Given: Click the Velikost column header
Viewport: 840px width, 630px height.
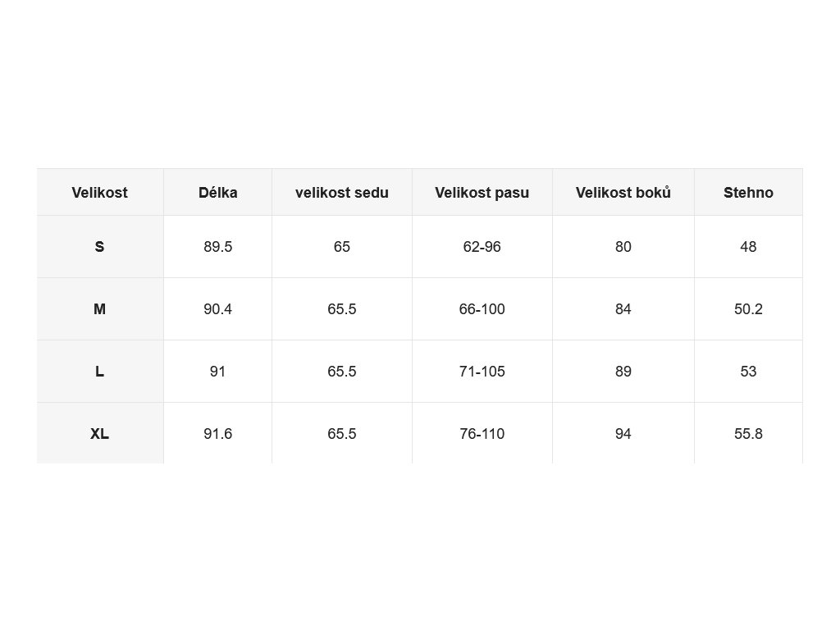Looking at the screenshot, I should [99, 192].
